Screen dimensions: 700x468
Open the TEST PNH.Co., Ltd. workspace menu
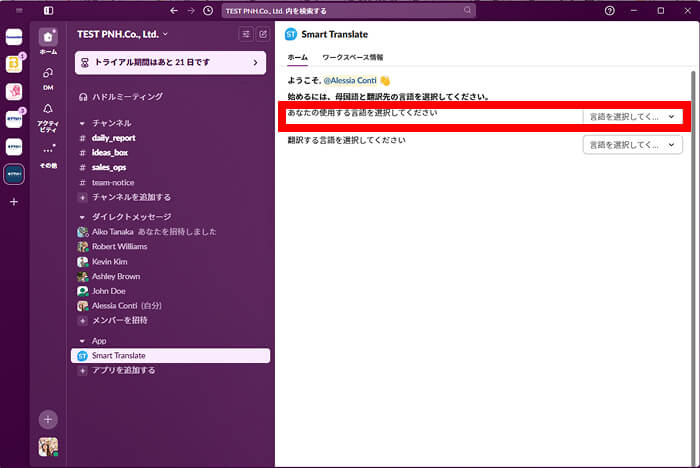click(x=122, y=34)
